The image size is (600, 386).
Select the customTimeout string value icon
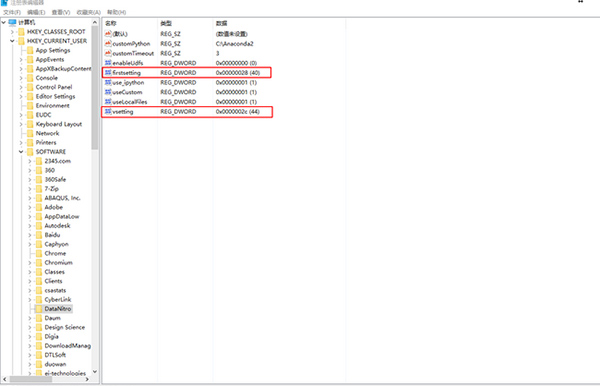click(108, 53)
